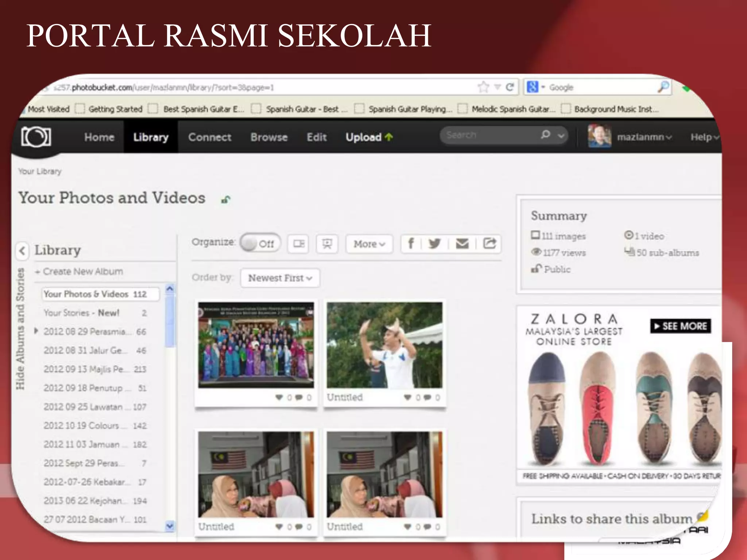747x560 pixels.
Task: Open the Connect tab
Action: (210, 137)
